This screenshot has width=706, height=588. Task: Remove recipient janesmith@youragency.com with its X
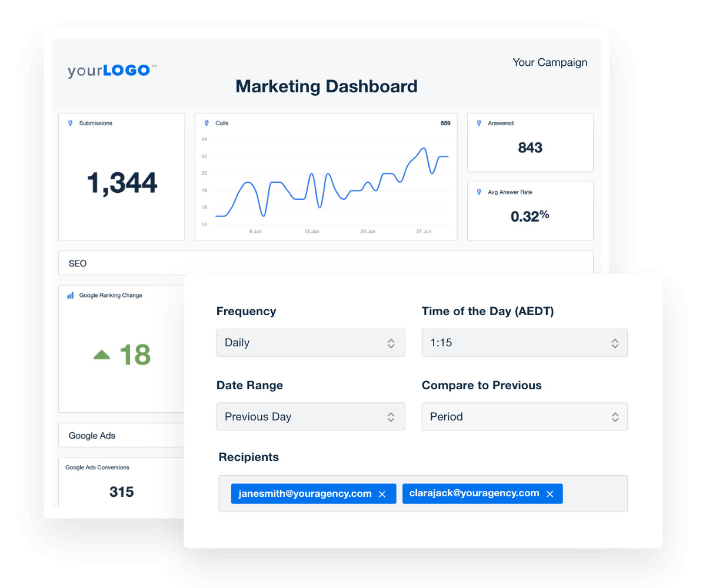click(x=382, y=495)
